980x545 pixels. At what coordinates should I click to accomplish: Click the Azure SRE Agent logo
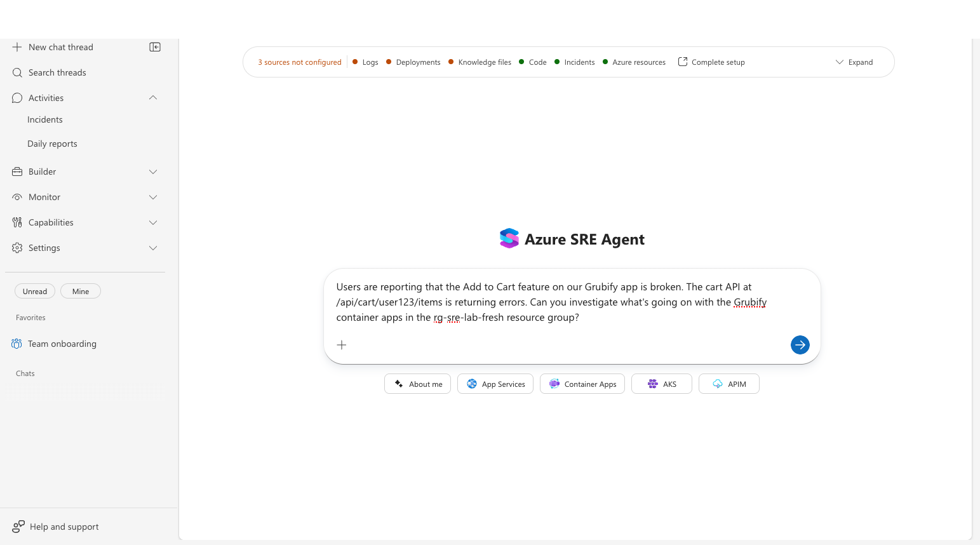(509, 239)
